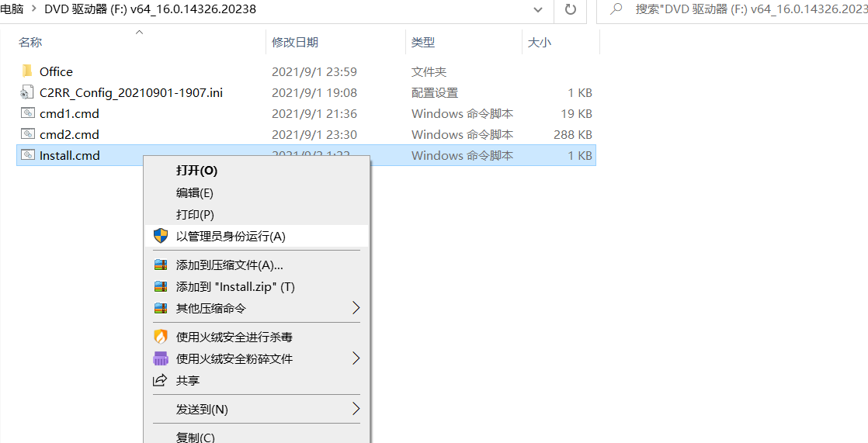Click the breadcrumb chevron after 电脑
Viewport: 868px width, 443px height.
(33, 9)
